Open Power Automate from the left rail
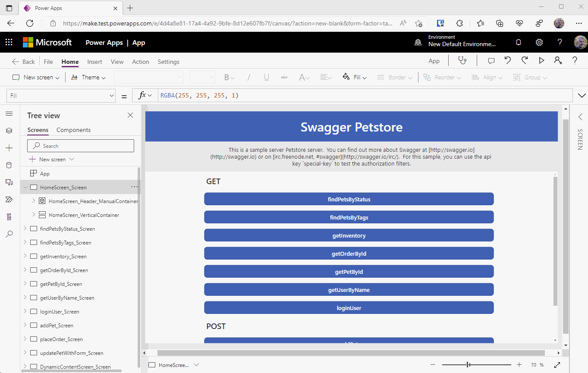Screen dimensions: 588x373 click(x=9, y=199)
